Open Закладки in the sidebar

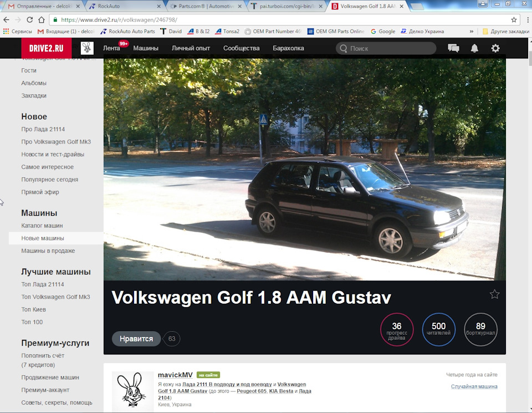(34, 96)
